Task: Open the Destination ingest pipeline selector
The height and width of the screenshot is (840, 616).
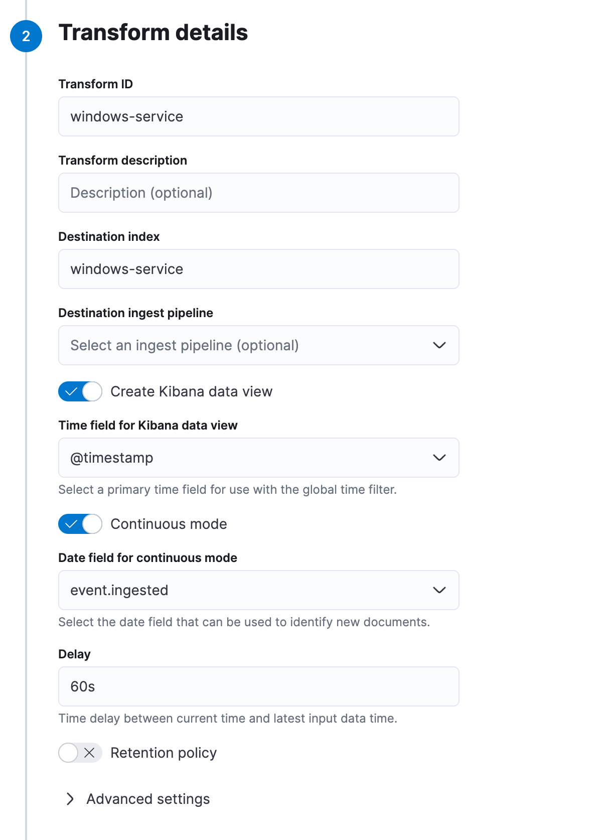Action: 251,345
